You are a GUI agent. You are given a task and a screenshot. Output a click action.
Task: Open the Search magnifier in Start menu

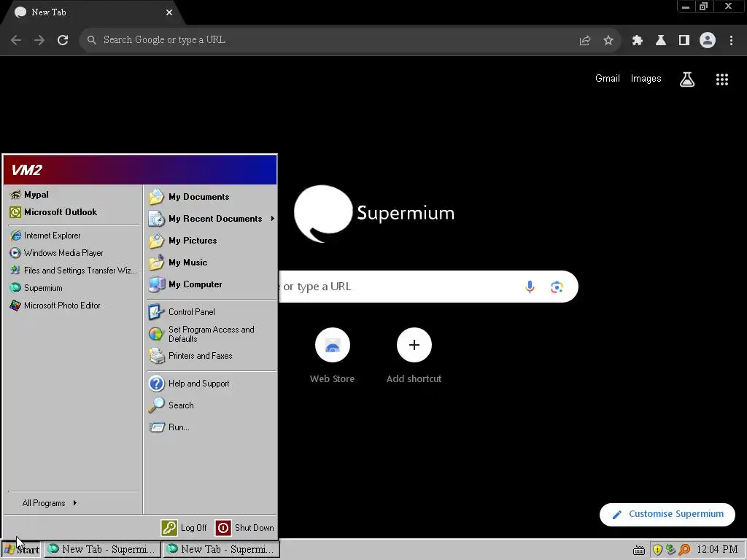[156, 405]
